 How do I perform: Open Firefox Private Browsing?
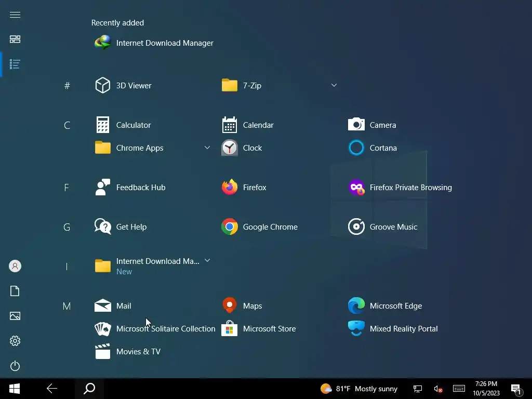400,188
